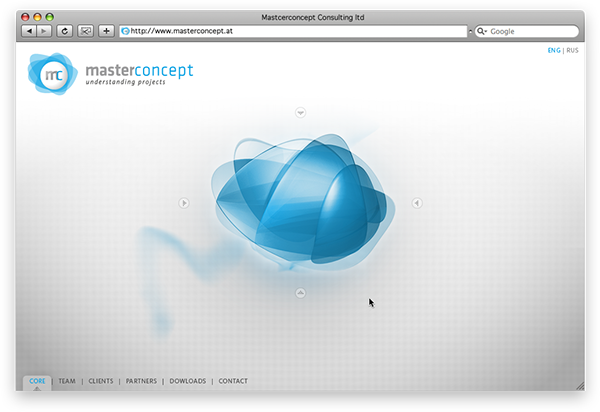Click the mc round logo
This screenshot has width=600, height=412.
52,74
